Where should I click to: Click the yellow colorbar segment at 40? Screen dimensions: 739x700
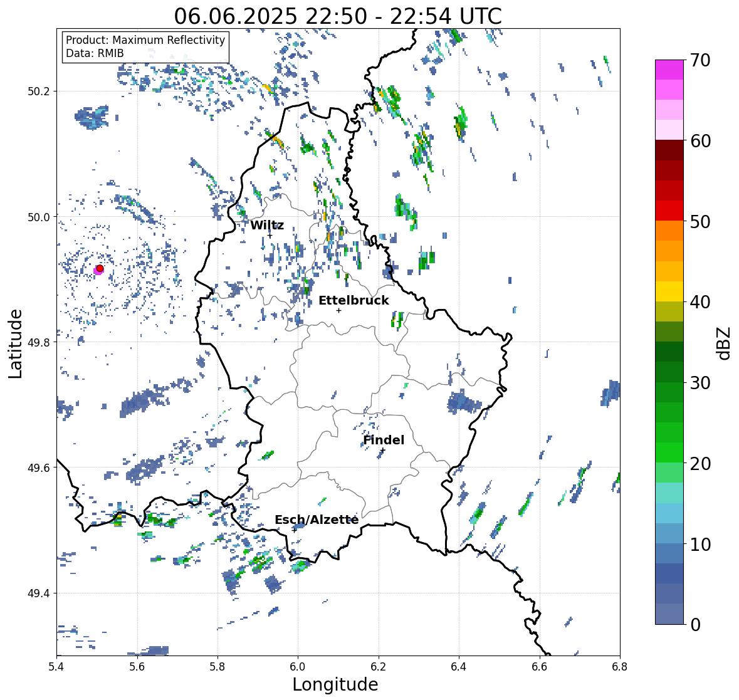(669, 291)
